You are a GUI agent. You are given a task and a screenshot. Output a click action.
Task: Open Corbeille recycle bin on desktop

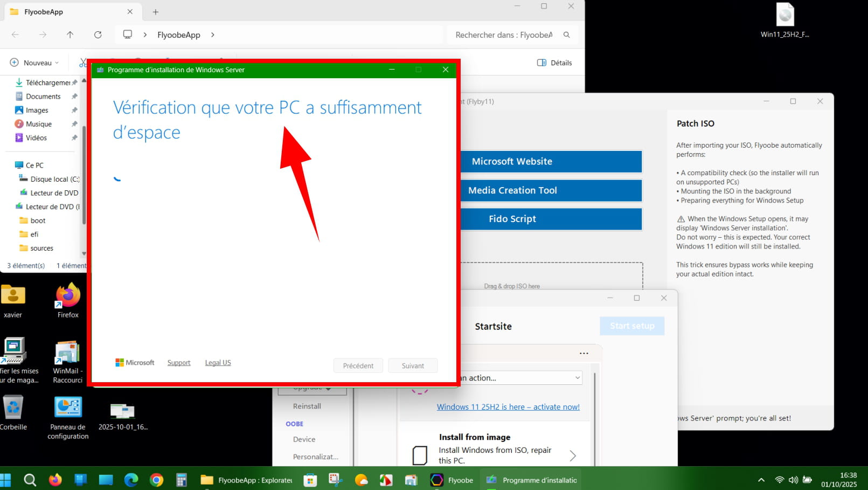point(13,413)
